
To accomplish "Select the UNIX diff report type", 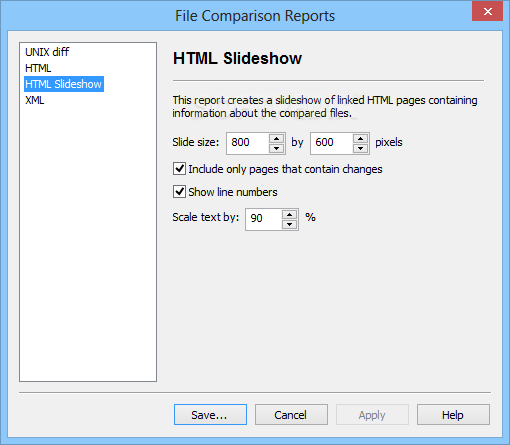I will pos(47,52).
